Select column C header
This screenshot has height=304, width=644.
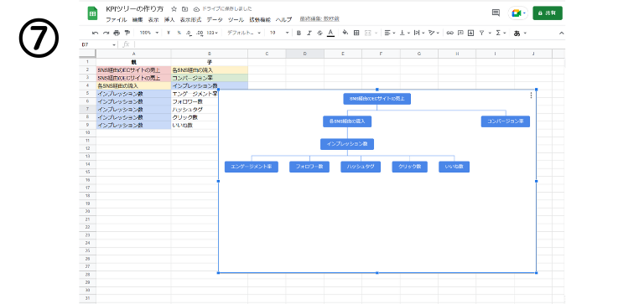(x=267, y=54)
